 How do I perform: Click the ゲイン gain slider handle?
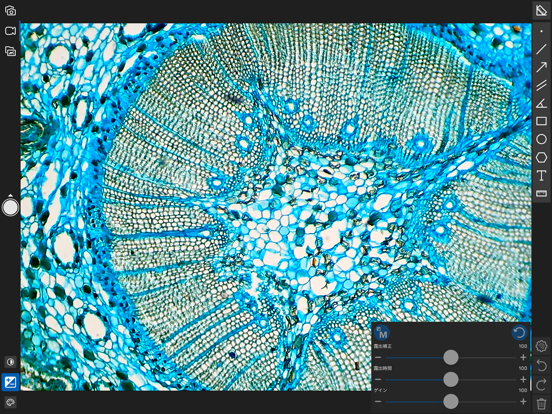pos(451,401)
